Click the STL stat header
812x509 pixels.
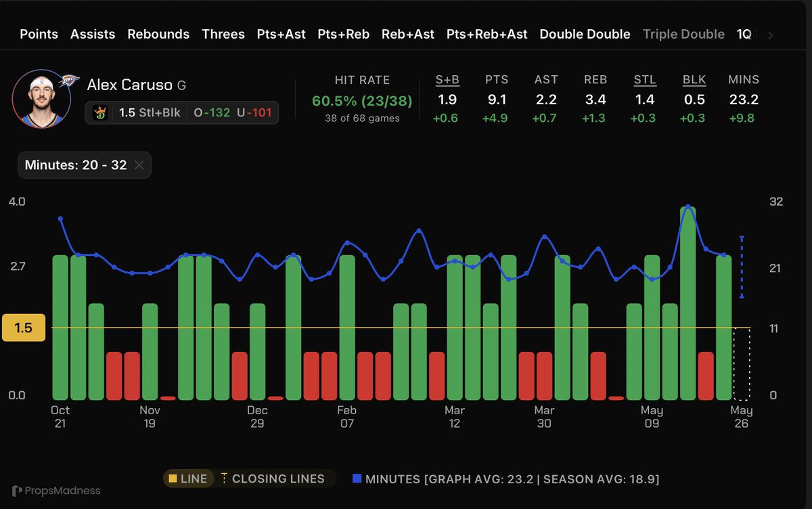coord(645,80)
